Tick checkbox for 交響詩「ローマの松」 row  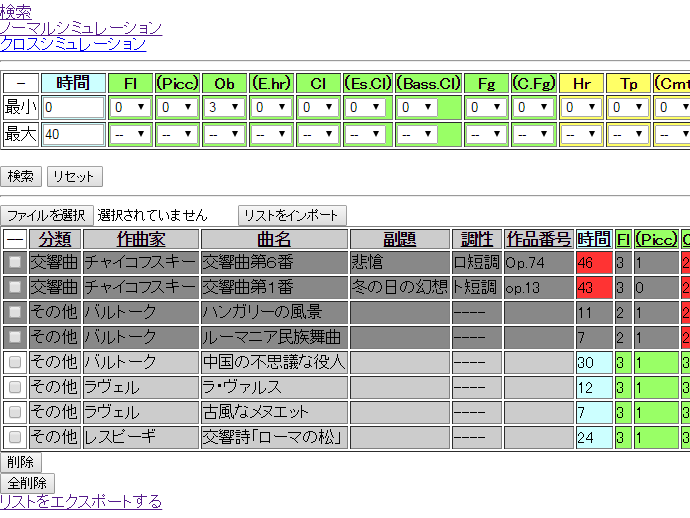pos(15,437)
